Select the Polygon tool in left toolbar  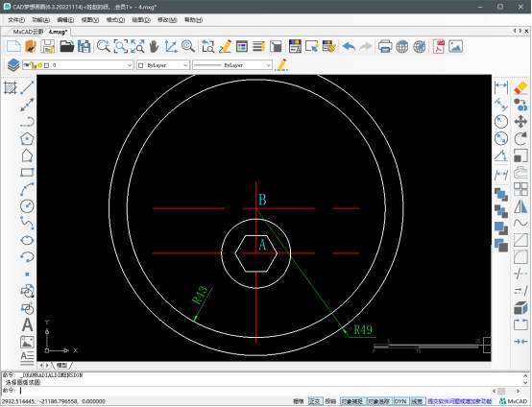(27, 139)
